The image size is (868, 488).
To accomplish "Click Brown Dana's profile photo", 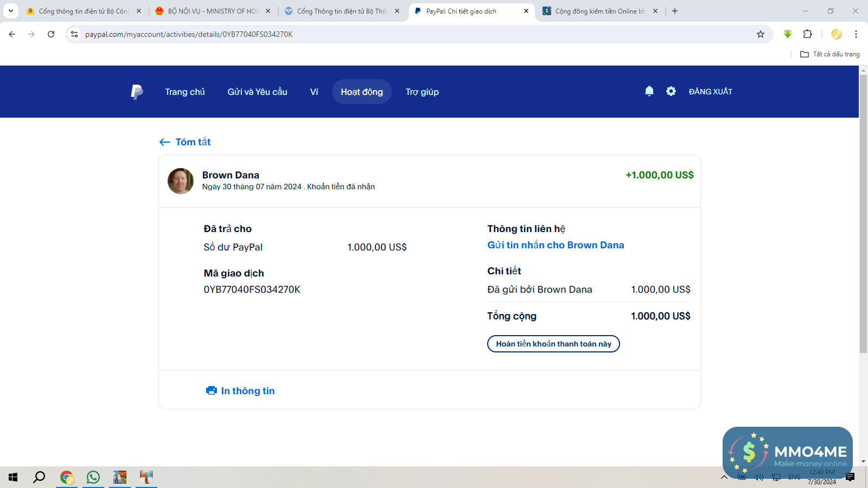I will (x=181, y=181).
